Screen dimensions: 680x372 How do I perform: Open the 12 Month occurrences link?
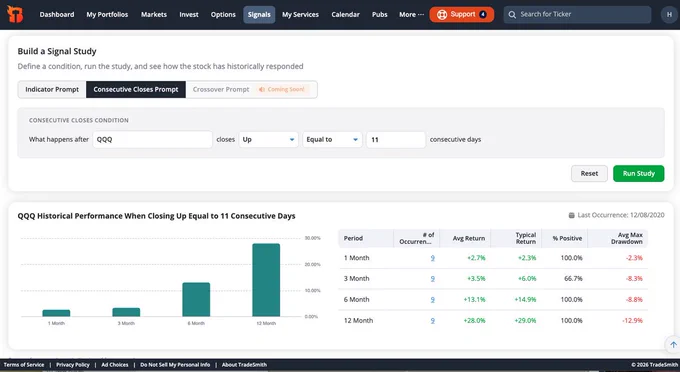point(432,320)
